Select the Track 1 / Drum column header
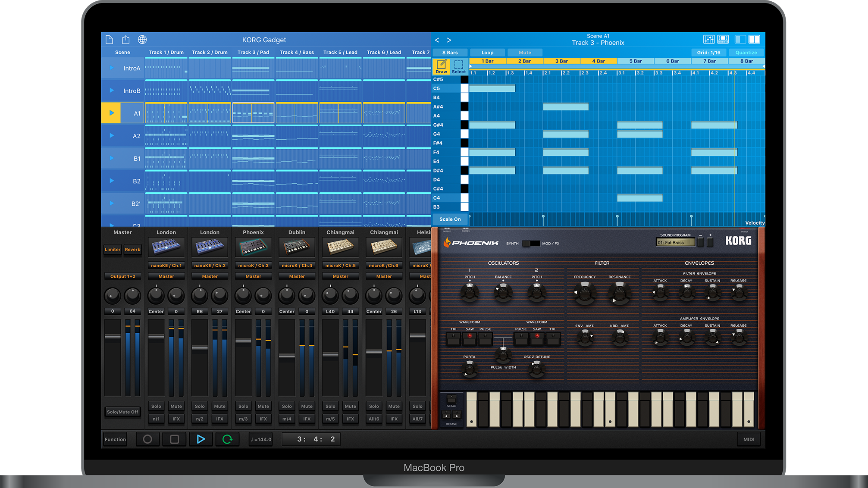Viewport: 868px width, 488px height. tap(166, 52)
